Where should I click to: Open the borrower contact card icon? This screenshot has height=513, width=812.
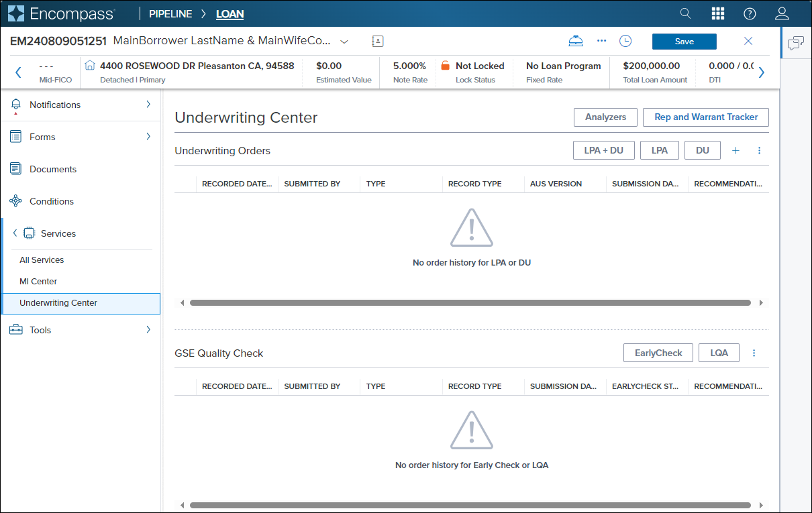[x=378, y=42]
